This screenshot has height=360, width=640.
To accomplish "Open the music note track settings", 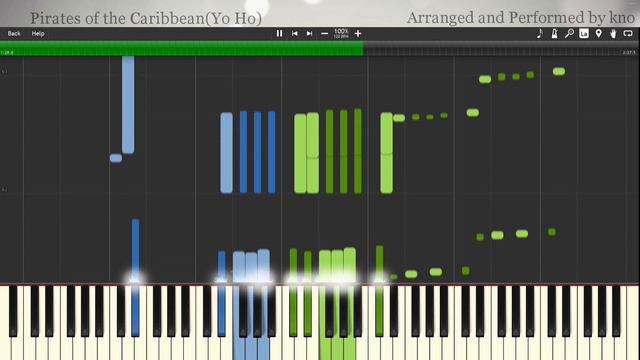I will (540, 33).
